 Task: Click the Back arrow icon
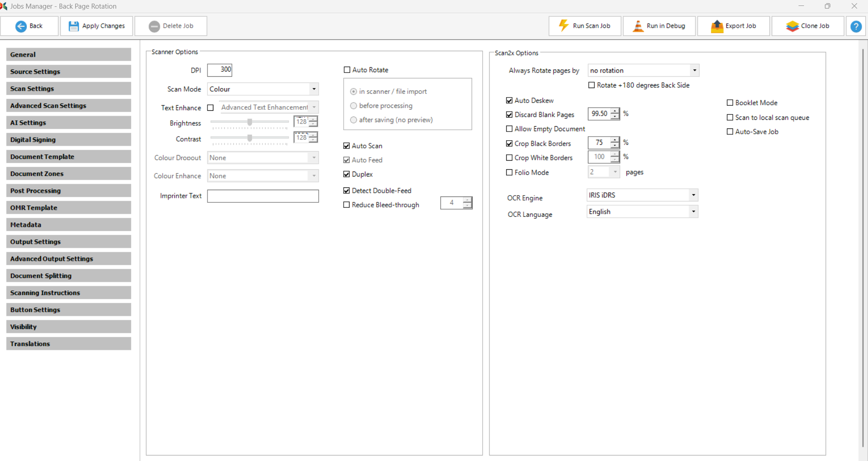click(21, 26)
